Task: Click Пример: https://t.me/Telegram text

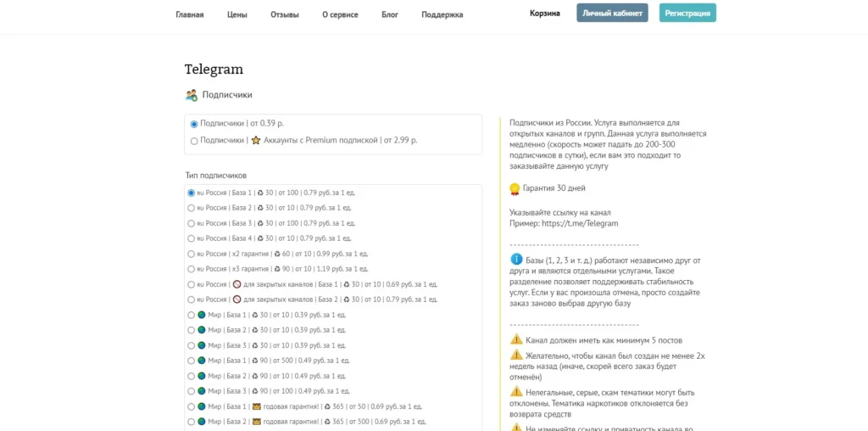Action: click(x=564, y=223)
